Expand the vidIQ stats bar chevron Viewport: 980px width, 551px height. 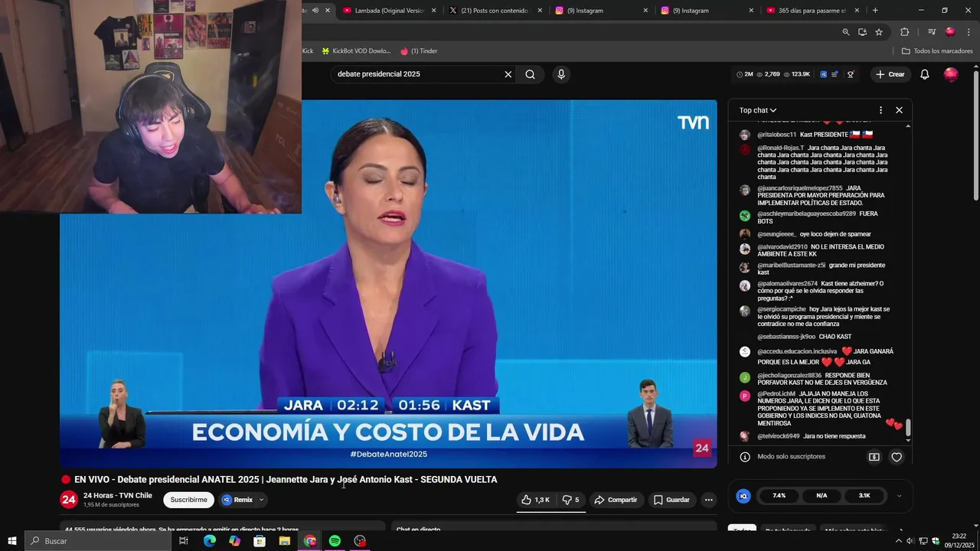(x=899, y=496)
